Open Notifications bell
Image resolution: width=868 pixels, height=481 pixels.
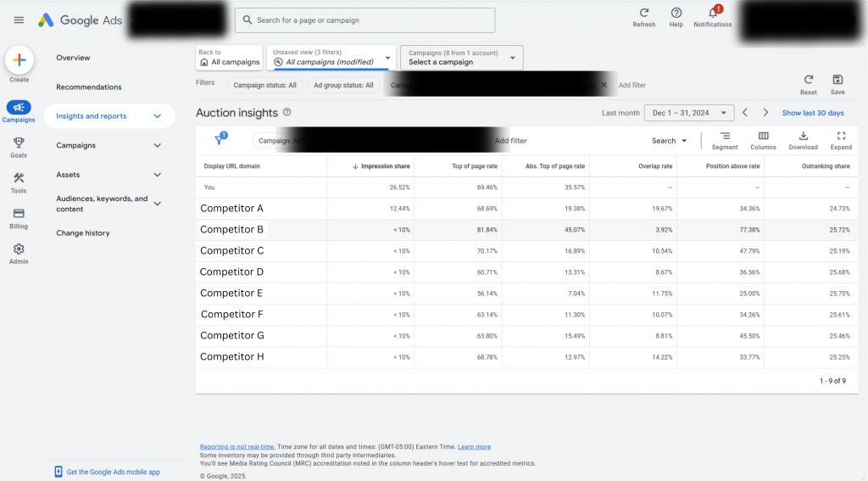tap(712, 13)
